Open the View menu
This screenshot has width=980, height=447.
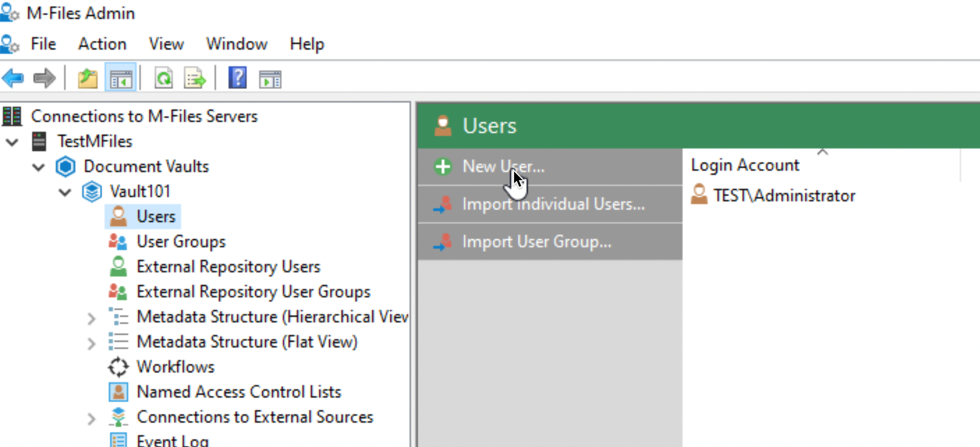pos(166,44)
